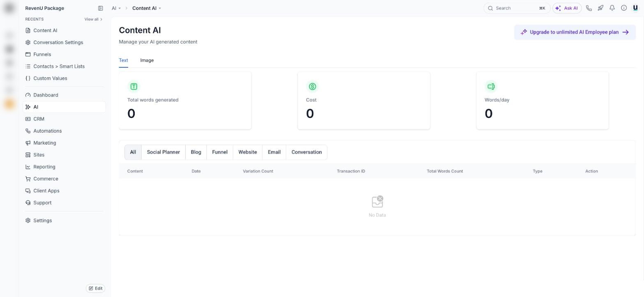Open CRM in the sidebar
Image resolution: width=644 pixels, height=297 pixels.
(64, 119)
